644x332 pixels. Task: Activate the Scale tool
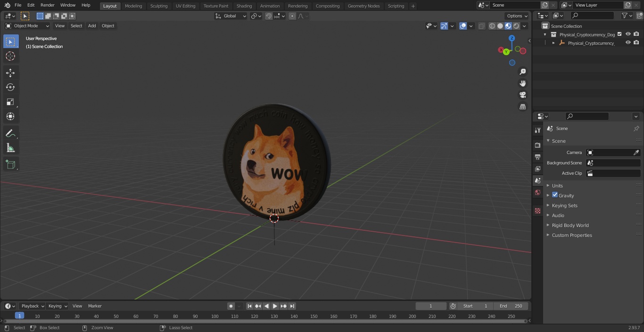10,102
